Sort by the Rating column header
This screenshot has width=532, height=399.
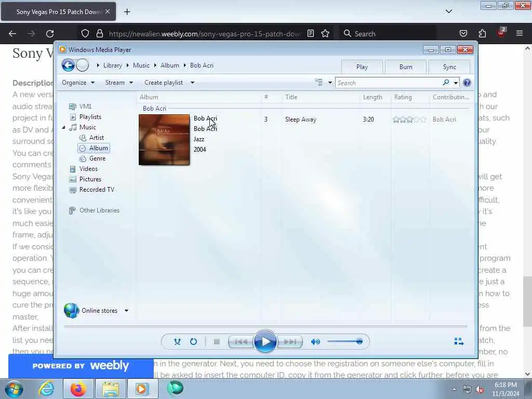click(410, 97)
